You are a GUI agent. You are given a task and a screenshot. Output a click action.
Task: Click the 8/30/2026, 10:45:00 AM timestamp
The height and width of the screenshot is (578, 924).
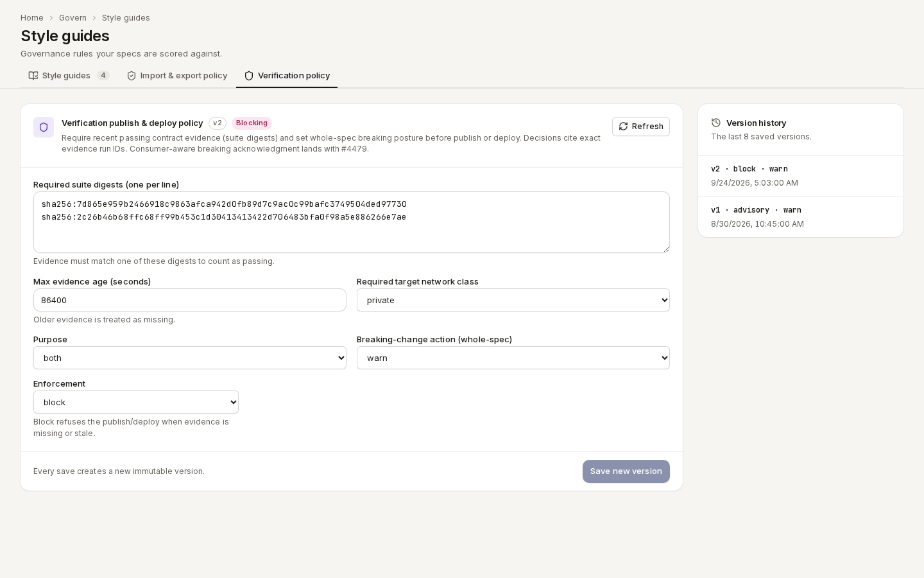(757, 224)
